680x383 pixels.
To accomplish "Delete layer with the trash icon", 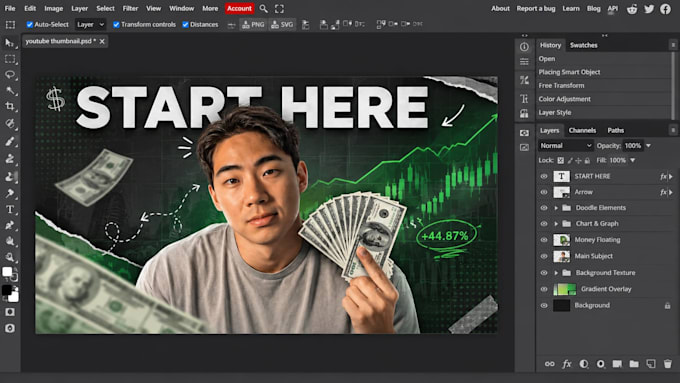I will (667, 364).
